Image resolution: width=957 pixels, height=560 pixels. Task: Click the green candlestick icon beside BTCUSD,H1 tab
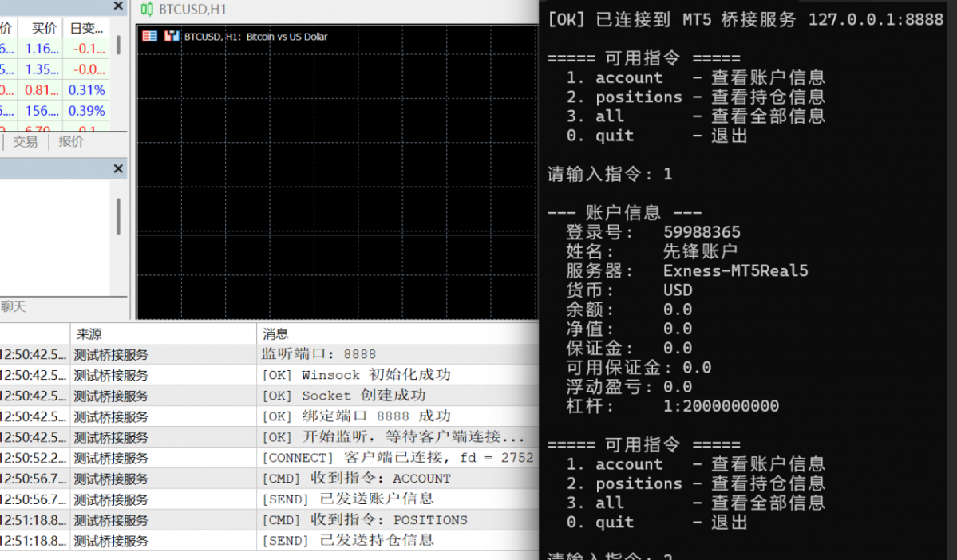147,9
